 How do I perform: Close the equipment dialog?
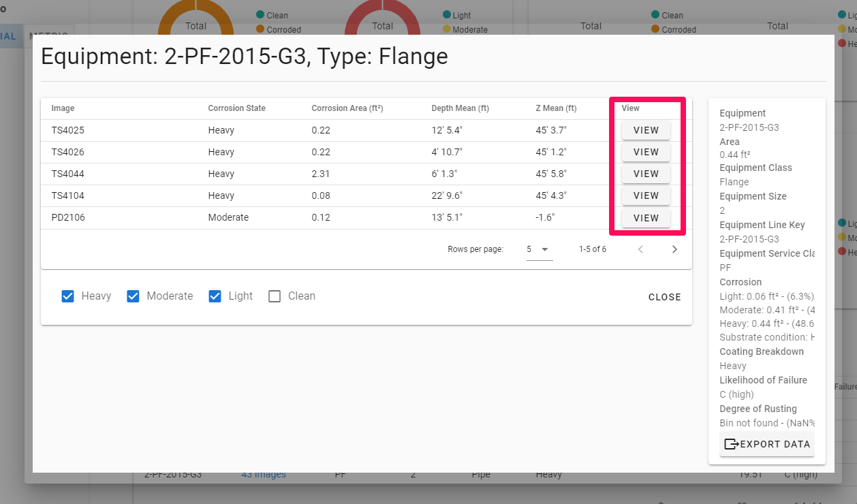(664, 297)
